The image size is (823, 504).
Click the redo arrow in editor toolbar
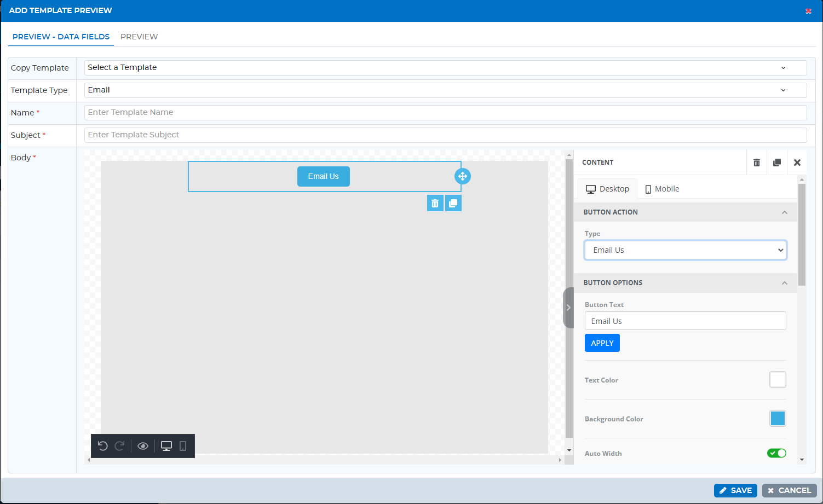pos(120,446)
